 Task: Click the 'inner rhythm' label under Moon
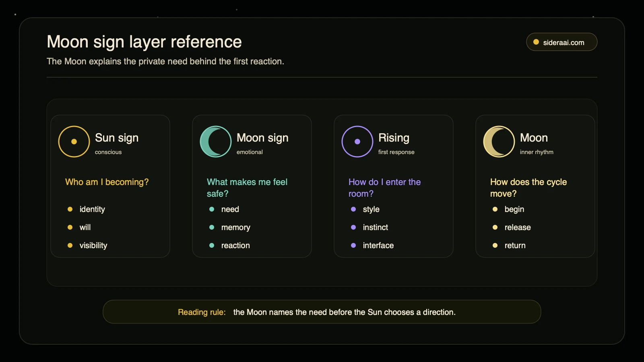(x=537, y=152)
